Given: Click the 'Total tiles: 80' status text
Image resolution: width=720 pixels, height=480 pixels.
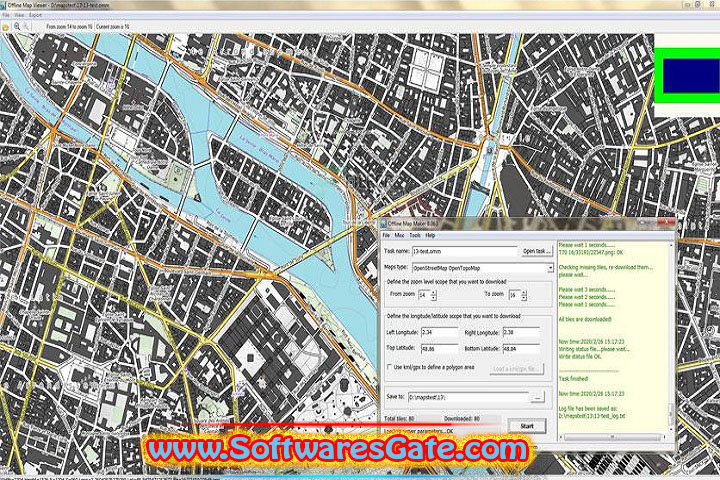Looking at the screenshot, I should click(399, 418).
